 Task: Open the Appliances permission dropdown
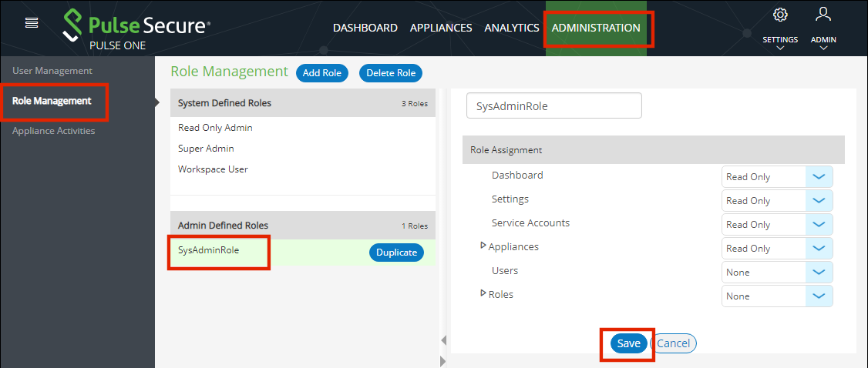777,248
